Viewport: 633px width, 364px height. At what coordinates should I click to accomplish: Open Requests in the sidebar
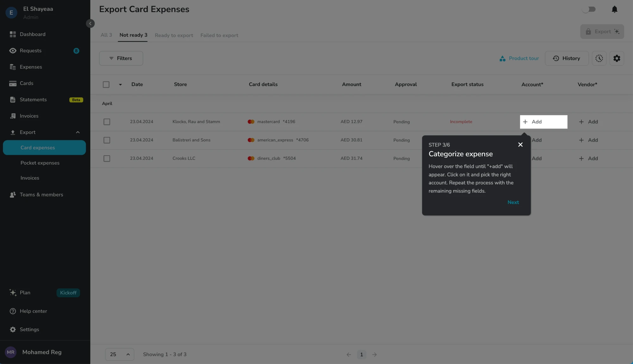coord(44,51)
